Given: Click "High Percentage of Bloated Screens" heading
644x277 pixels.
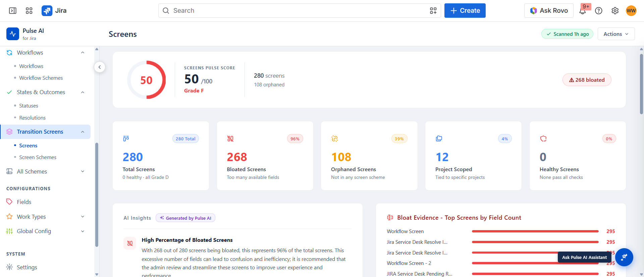Looking at the screenshot, I should (187, 240).
